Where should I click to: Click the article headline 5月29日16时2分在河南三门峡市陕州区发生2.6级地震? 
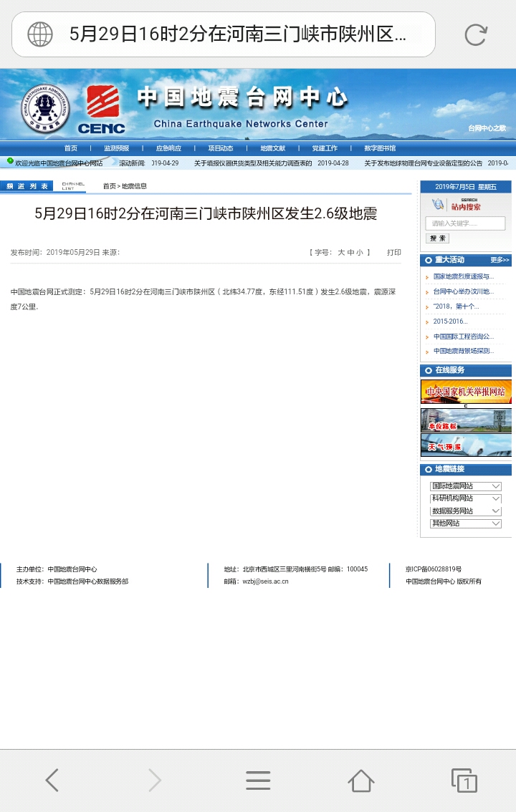(206, 213)
